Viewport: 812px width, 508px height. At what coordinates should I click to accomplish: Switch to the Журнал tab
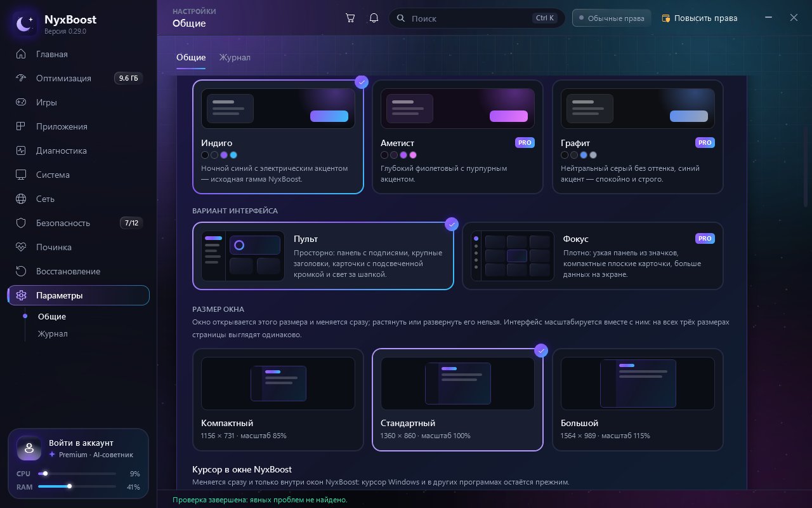pyautogui.click(x=235, y=57)
